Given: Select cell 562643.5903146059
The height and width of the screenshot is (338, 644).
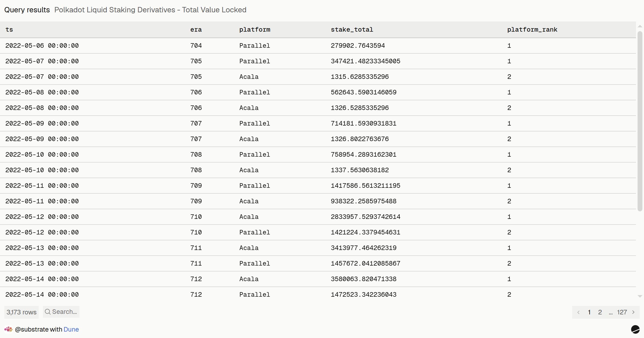Looking at the screenshot, I should point(364,92).
